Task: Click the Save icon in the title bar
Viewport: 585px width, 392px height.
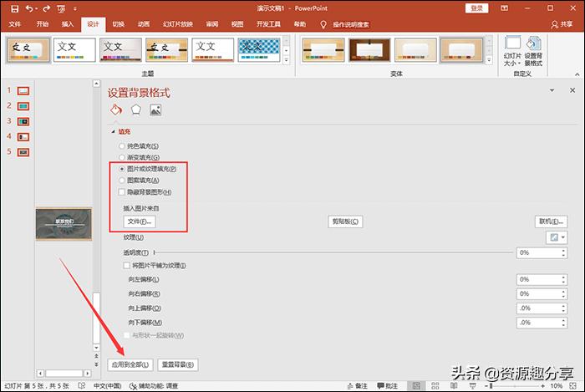Action: pos(14,8)
